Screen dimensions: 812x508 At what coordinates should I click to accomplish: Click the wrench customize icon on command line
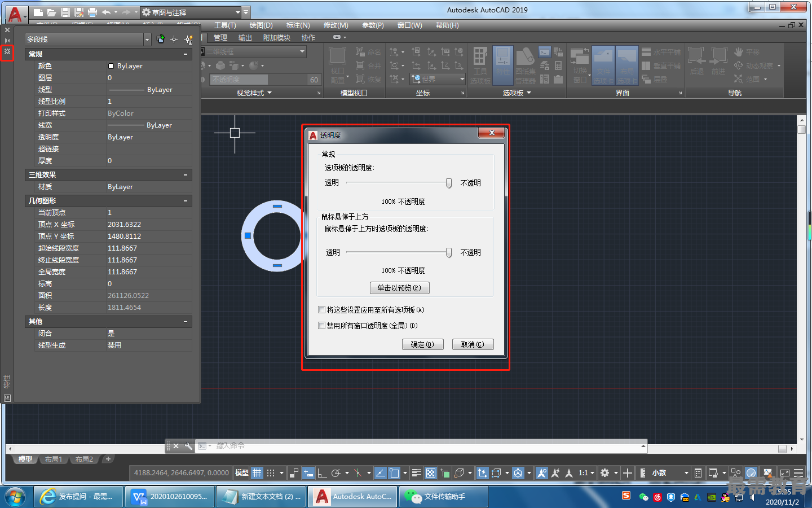[x=188, y=446]
